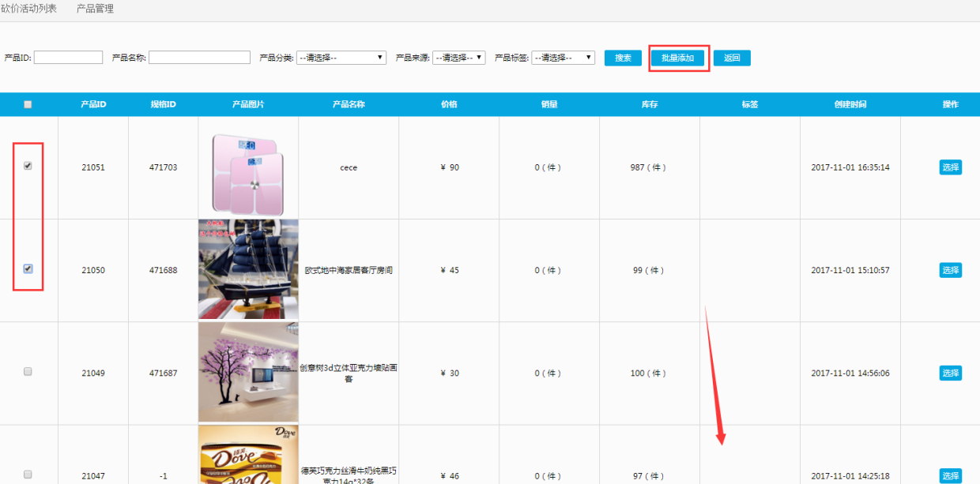Click the 987 (件) stock cell
This screenshot has width=980, height=484.
click(x=649, y=167)
